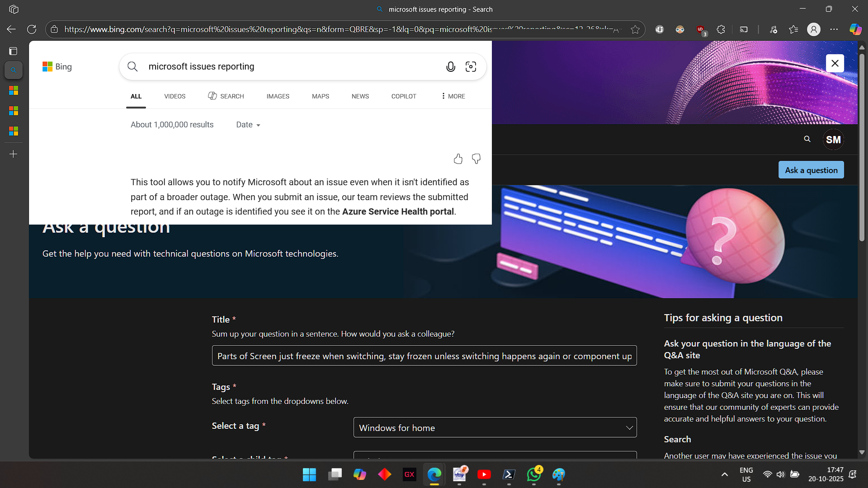Click the 'Ask a question' button

tap(811, 169)
